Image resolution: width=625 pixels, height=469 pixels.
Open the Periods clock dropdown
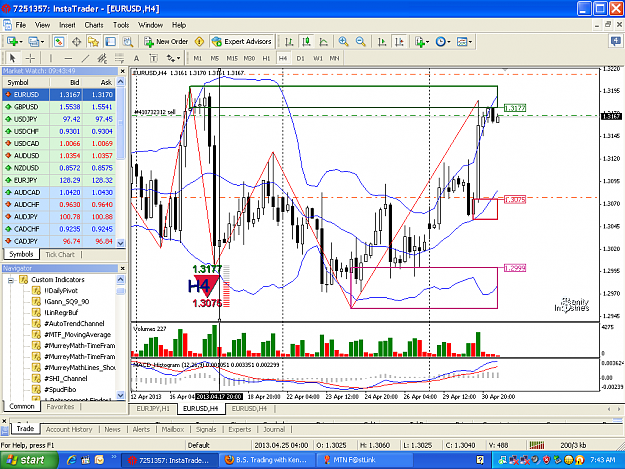click(443, 41)
